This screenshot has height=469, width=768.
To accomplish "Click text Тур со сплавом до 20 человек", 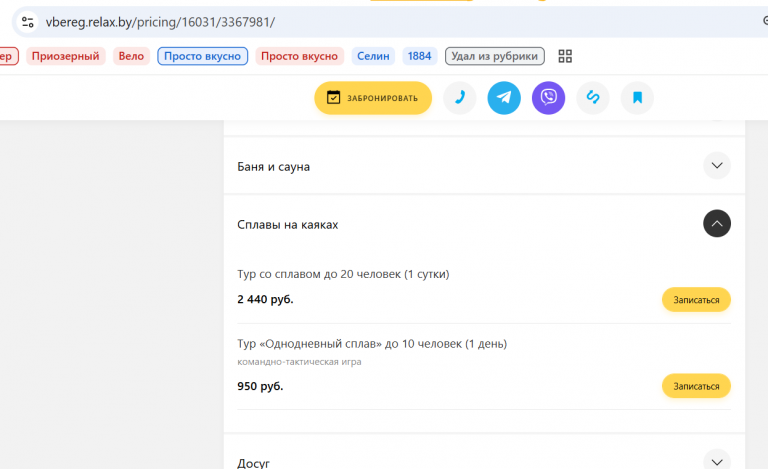I will click(x=319, y=274).
